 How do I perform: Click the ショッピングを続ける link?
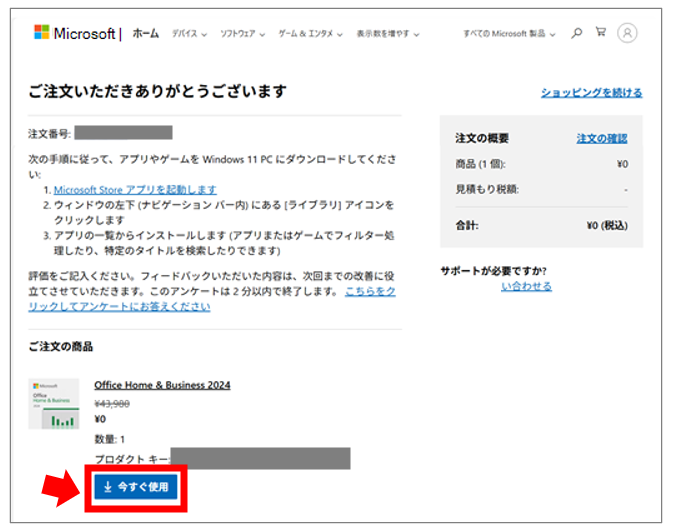(591, 92)
